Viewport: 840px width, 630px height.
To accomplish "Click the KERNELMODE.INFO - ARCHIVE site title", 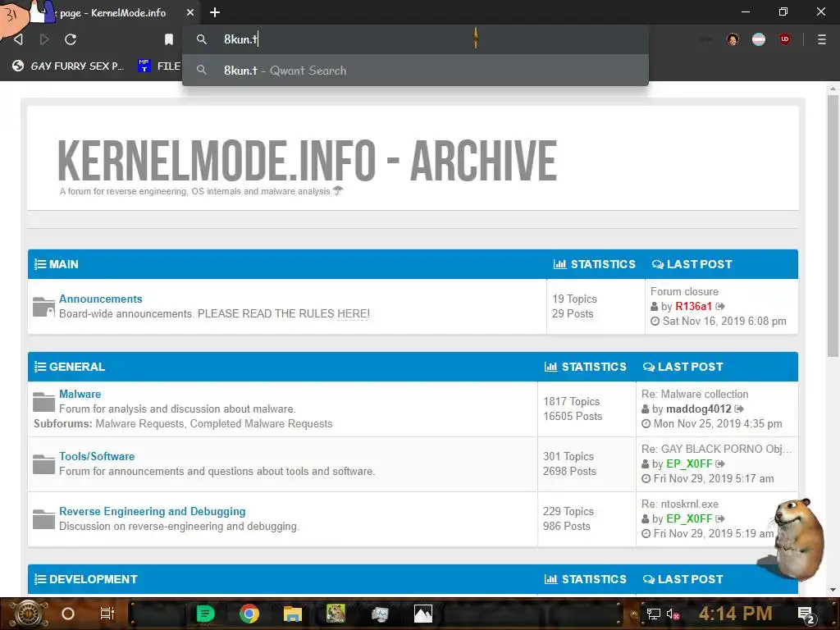I will click(x=307, y=160).
